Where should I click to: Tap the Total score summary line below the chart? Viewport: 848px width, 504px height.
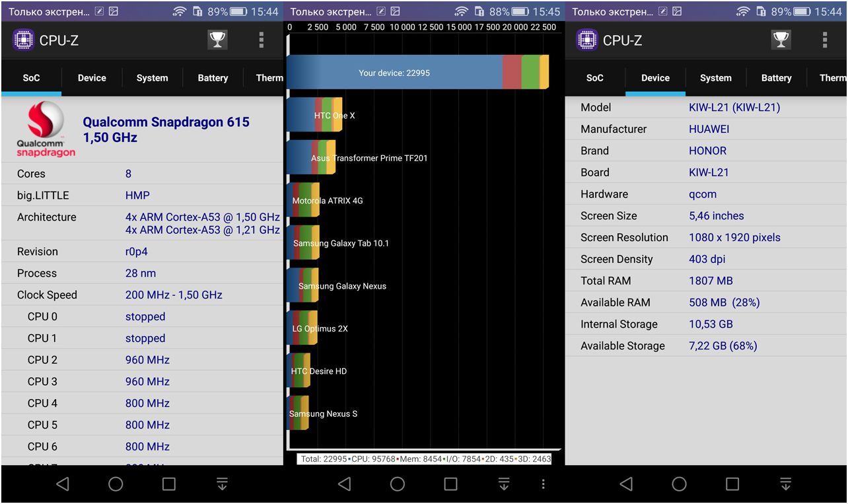[425, 458]
